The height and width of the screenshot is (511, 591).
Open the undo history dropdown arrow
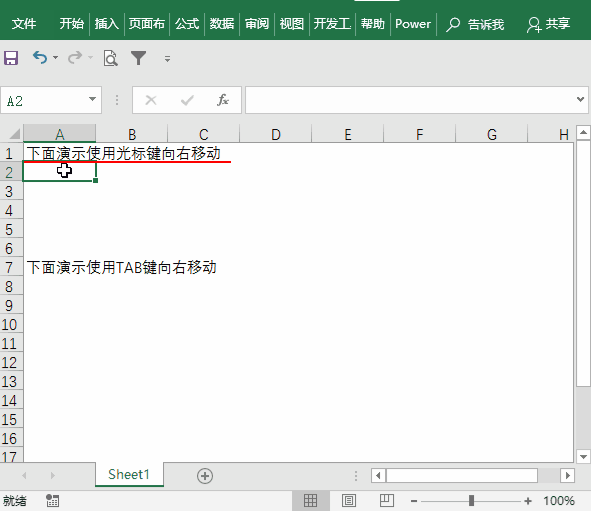point(55,58)
